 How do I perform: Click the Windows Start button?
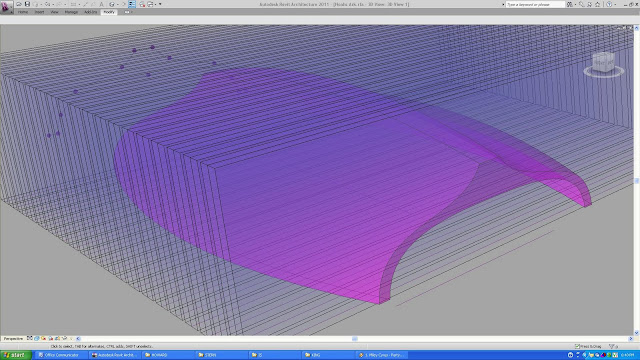tap(16, 355)
